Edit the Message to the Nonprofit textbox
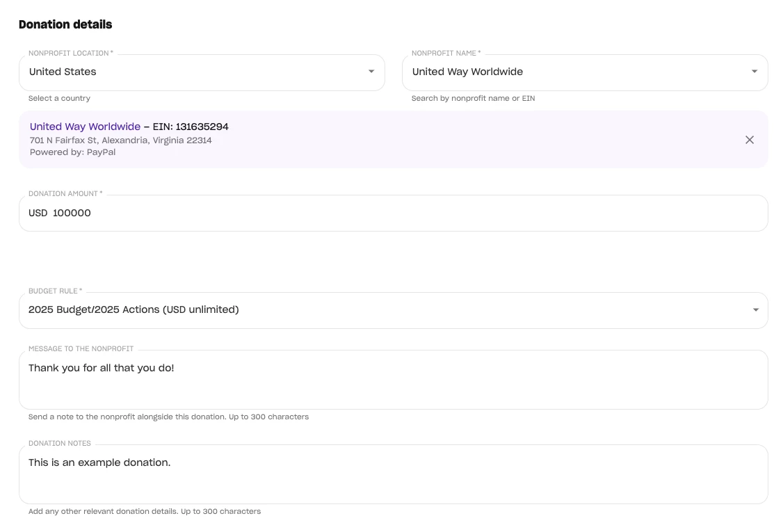 (394, 380)
